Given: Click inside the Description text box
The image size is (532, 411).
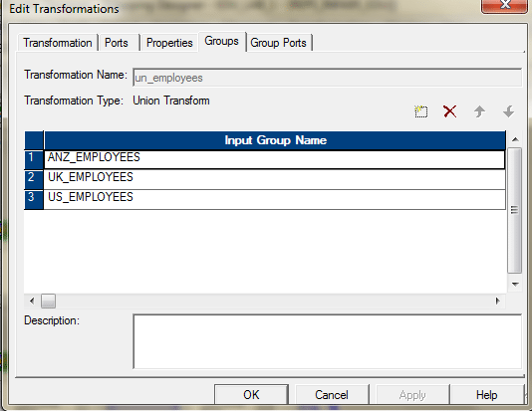Looking at the screenshot, I should point(328,341).
